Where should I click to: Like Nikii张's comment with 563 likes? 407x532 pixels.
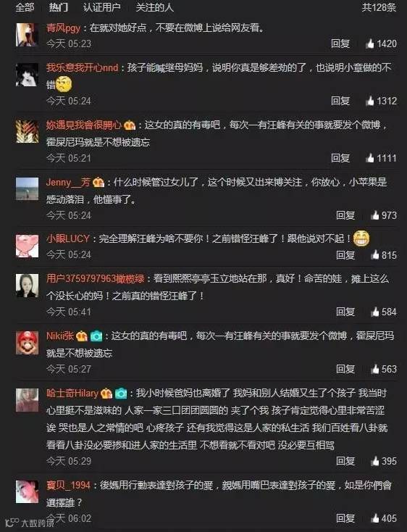[x=375, y=369]
